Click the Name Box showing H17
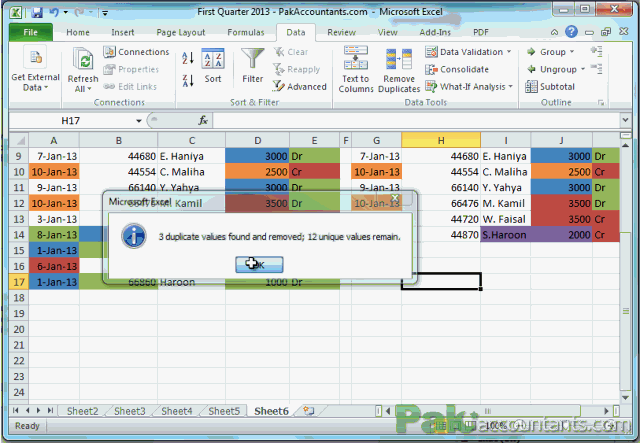The image size is (640, 443). point(71,121)
